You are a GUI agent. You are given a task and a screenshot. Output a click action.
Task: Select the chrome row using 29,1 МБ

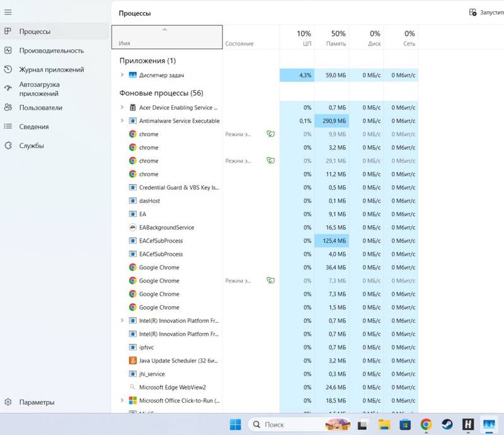coord(265,161)
